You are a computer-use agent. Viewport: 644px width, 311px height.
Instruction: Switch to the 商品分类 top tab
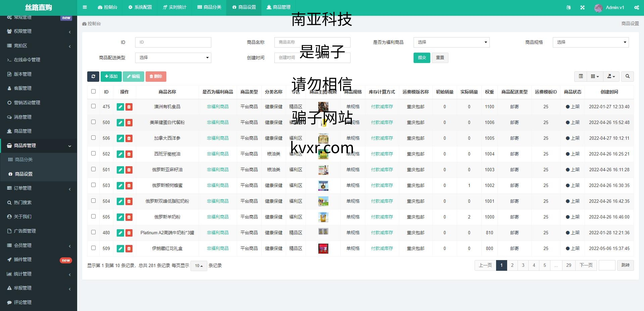pos(209,7)
